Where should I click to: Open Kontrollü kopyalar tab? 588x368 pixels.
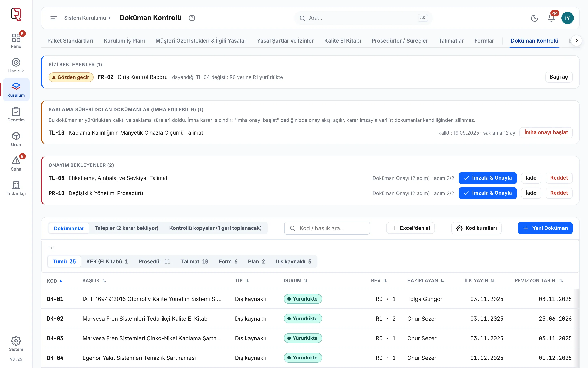(215, 228)
